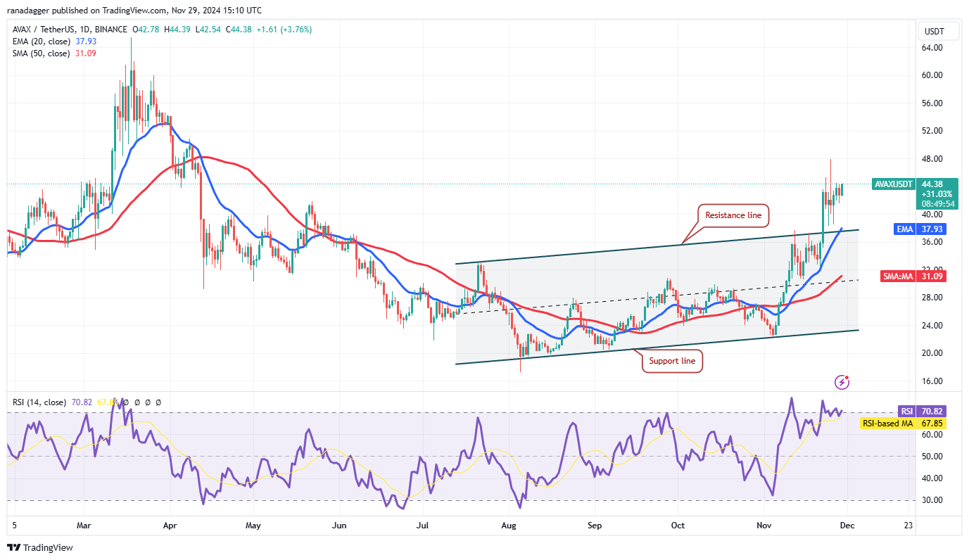Click the Jul label on time axis
This screenshot has width=969, height=560.
pyautogui.click(x=423, y=526)
